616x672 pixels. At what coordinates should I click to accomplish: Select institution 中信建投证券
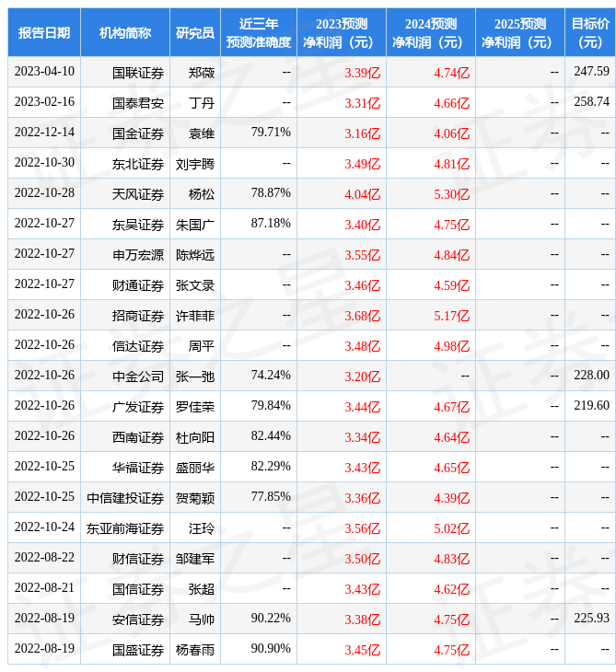(x=125, y=498)
